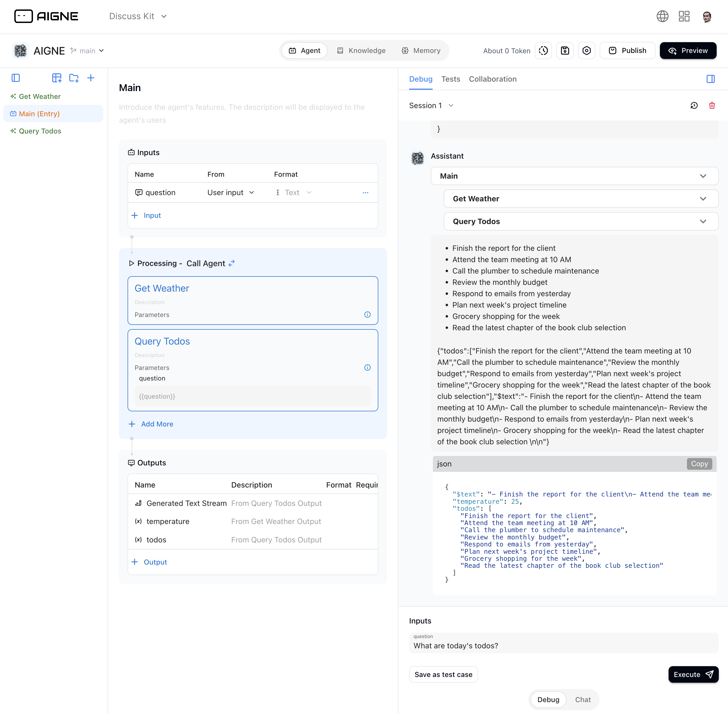Expand the Query Todos output section

click(703, 221)
